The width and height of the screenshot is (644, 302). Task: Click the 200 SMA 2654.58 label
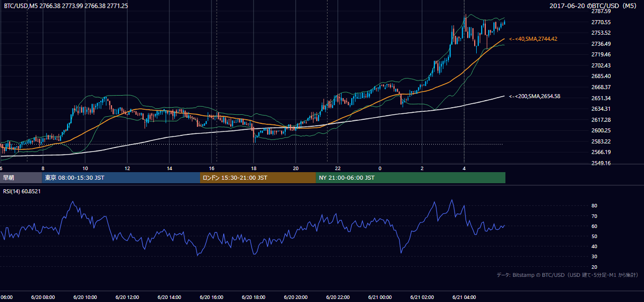535,96
